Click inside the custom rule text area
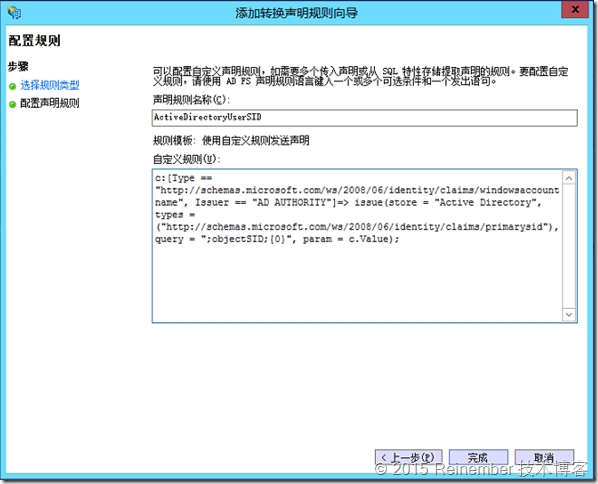The image size is (598, 484). click(x=357, y=246)
